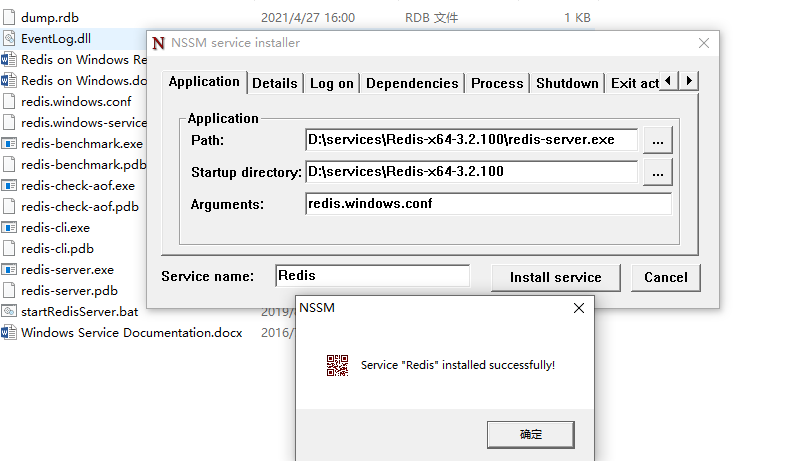This screenshot has height=461, width=794.
Task: Select the Windows Service Documentation.docx file name
Action: [132, 333]
